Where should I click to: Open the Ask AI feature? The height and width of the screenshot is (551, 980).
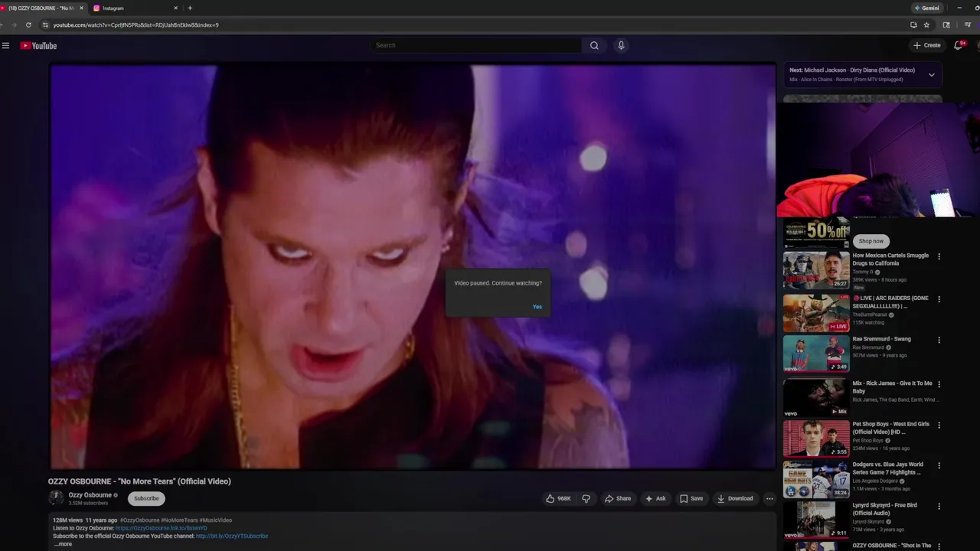click(655, 498)
